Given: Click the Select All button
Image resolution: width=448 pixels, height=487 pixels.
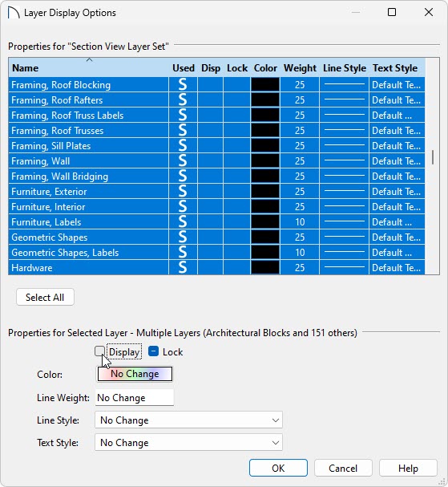Looking at the screenshot, I should click(x=45, y=297).
